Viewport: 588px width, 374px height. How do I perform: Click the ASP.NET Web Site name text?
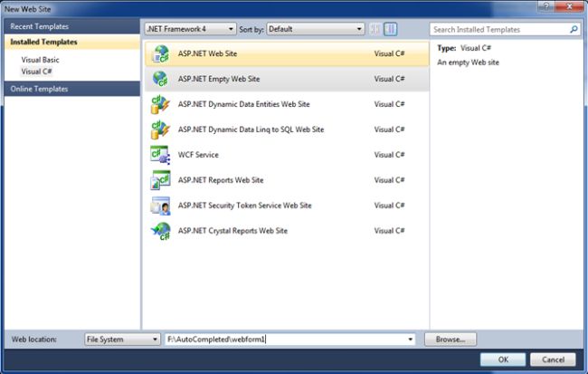(207, 53)
